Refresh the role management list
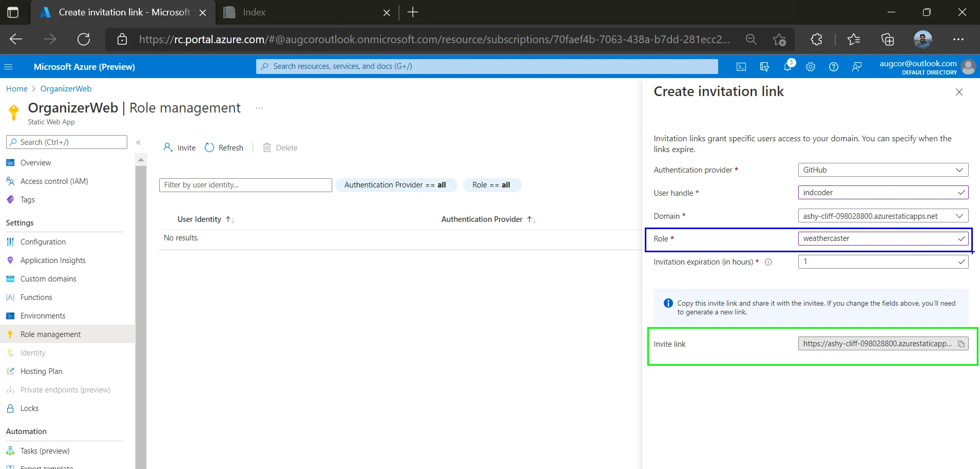The width and height of the screenshot is (980, 469). coord(224,148)
